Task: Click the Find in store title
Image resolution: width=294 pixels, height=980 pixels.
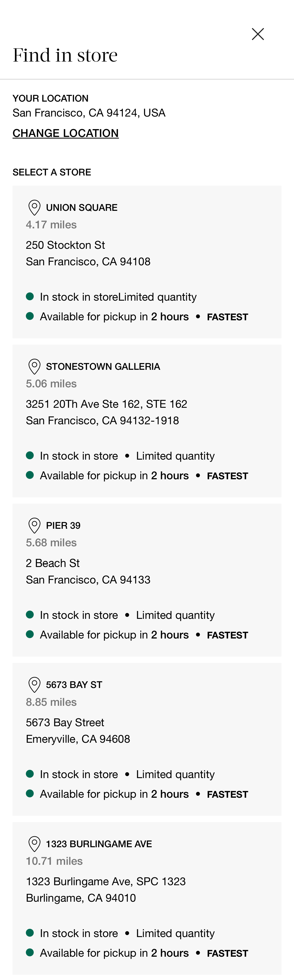Action: coord(65,54)
